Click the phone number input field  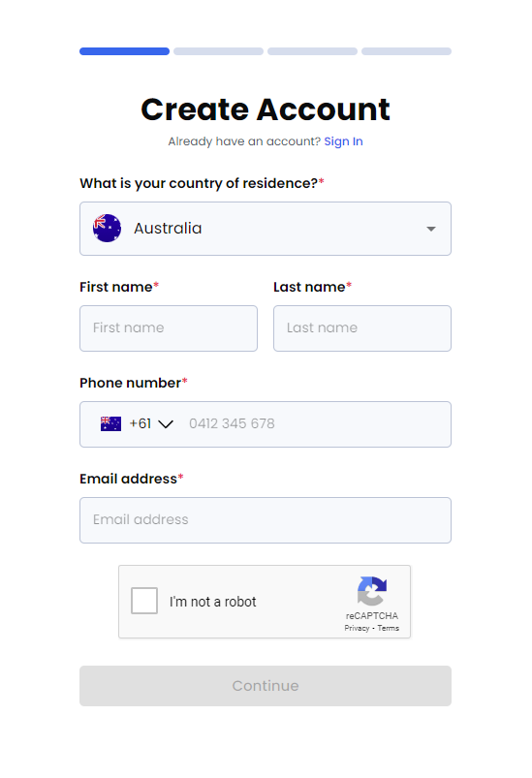click(x=315, y=424)
